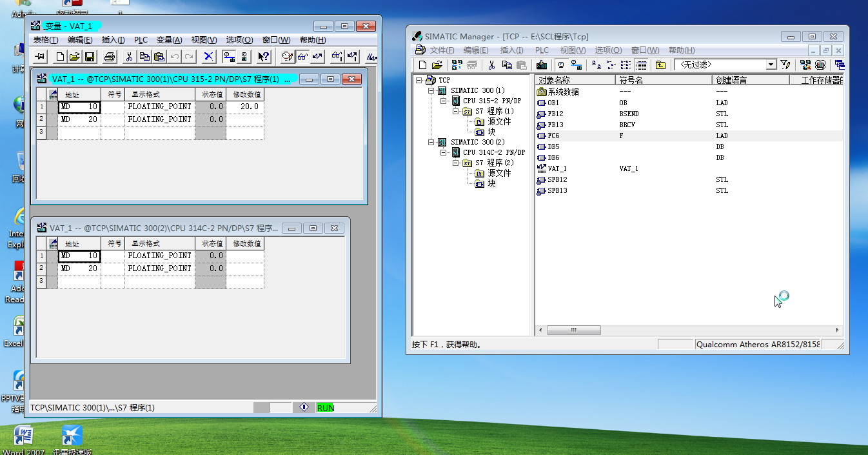Sort by 符号名 column header

coord(664,80)
